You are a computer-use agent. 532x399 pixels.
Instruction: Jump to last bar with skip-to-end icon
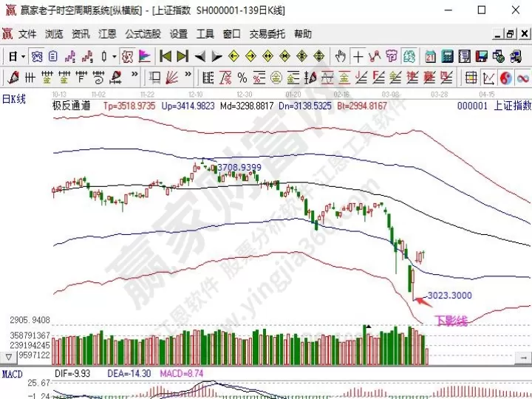[183, 56]
